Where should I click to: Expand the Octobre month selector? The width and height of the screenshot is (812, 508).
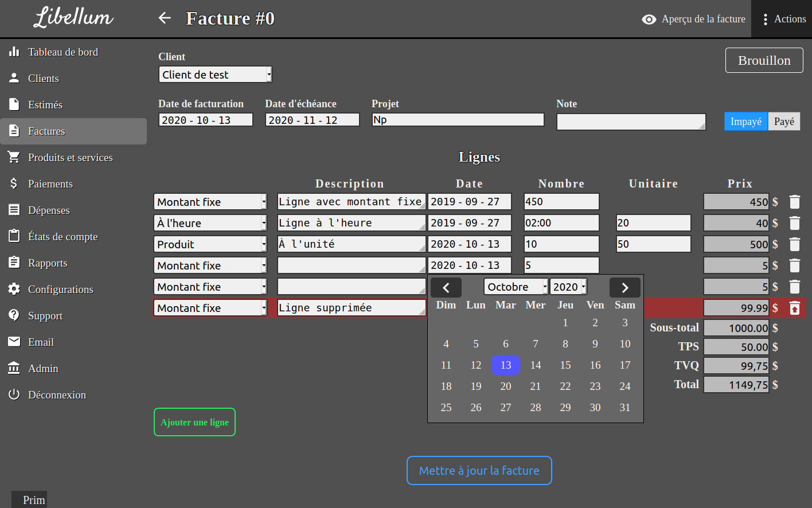point(516,287)
